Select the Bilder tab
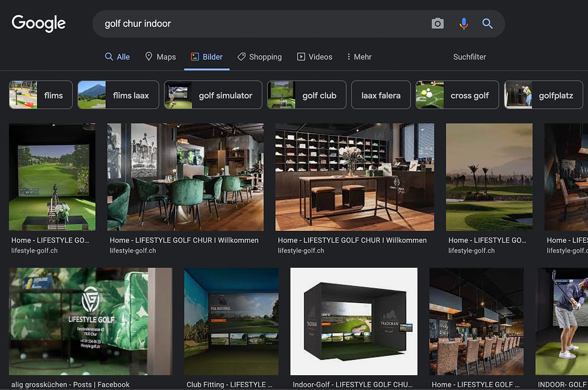588x390 pixels. point(206,56)
